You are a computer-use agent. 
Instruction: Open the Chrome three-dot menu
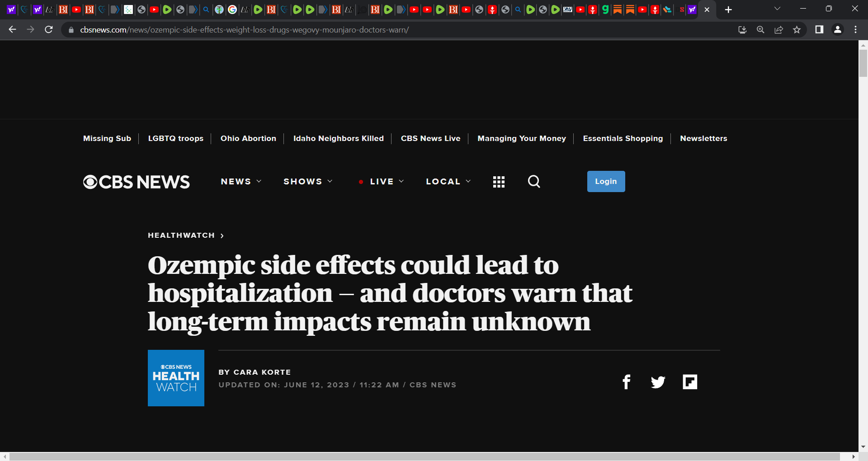(855, 29)
